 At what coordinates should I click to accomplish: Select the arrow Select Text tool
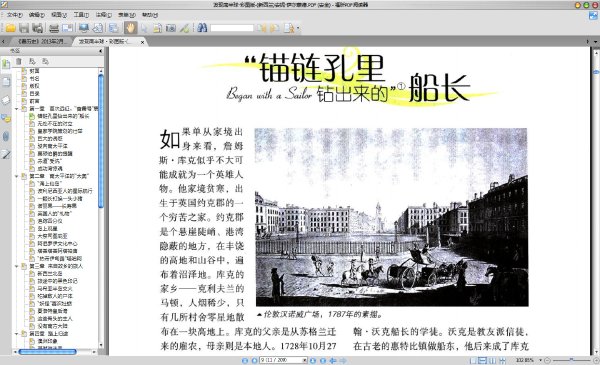click(144, 28)
